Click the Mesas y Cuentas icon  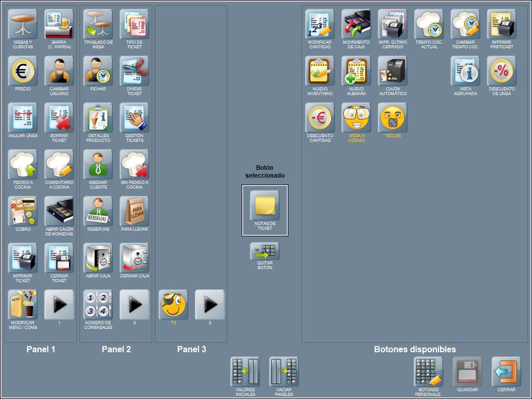[x=22, y=24]
